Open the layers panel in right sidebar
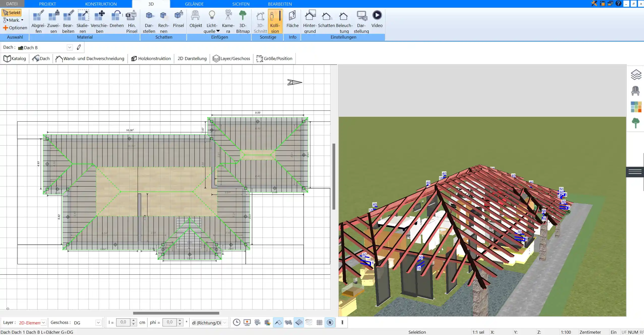Viewport: 644px width, 335px height. coord(636,75)
